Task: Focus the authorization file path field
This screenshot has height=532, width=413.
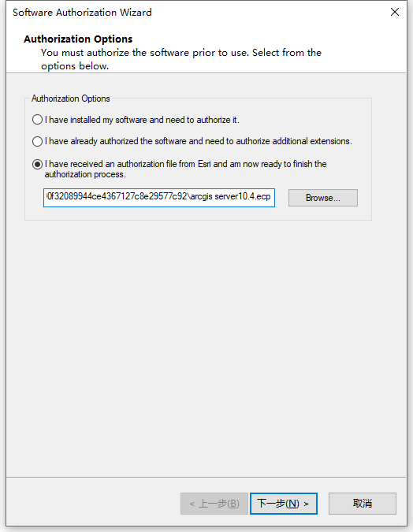Action: tap(159, 198)
